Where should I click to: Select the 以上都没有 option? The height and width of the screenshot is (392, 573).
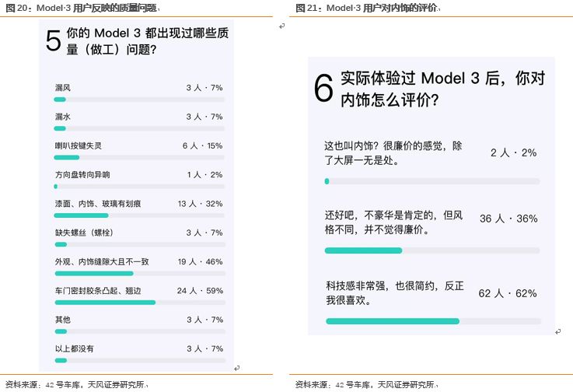[139, 354]
